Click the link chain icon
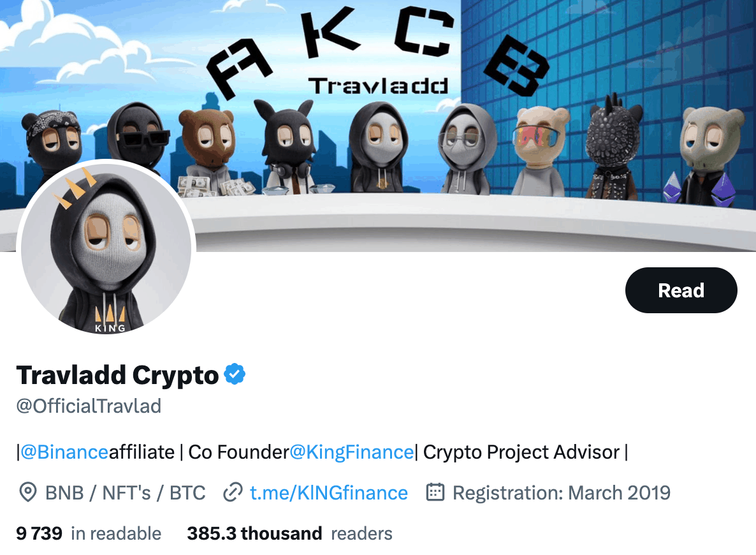 233,492
